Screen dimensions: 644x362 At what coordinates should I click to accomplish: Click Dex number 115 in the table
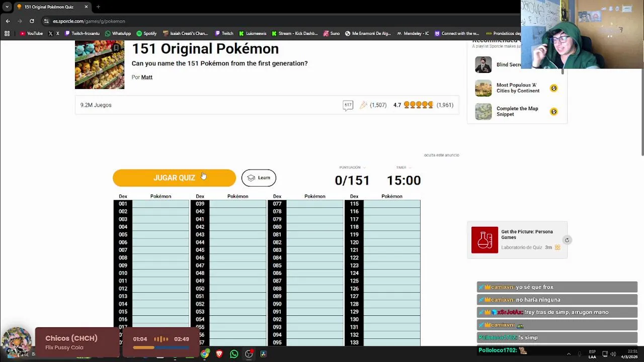click(x=354, y=204)
